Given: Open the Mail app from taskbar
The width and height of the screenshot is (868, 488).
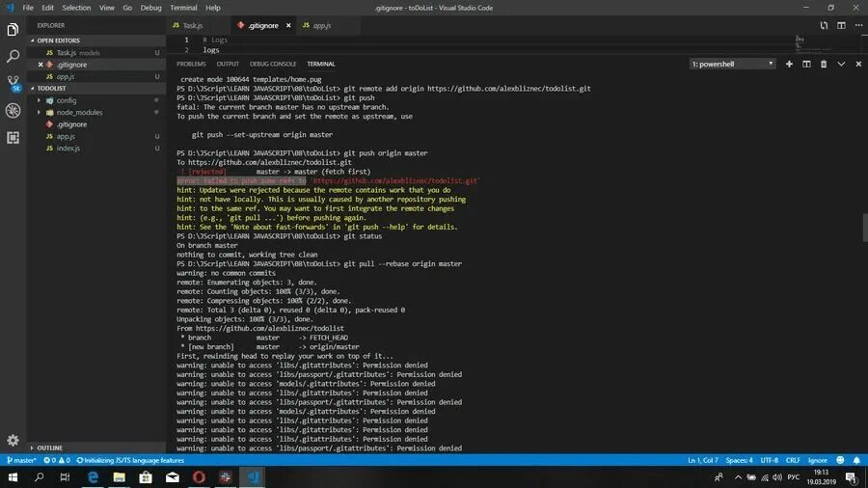Looking at the screenshot, I should click(x=173, y=477).
